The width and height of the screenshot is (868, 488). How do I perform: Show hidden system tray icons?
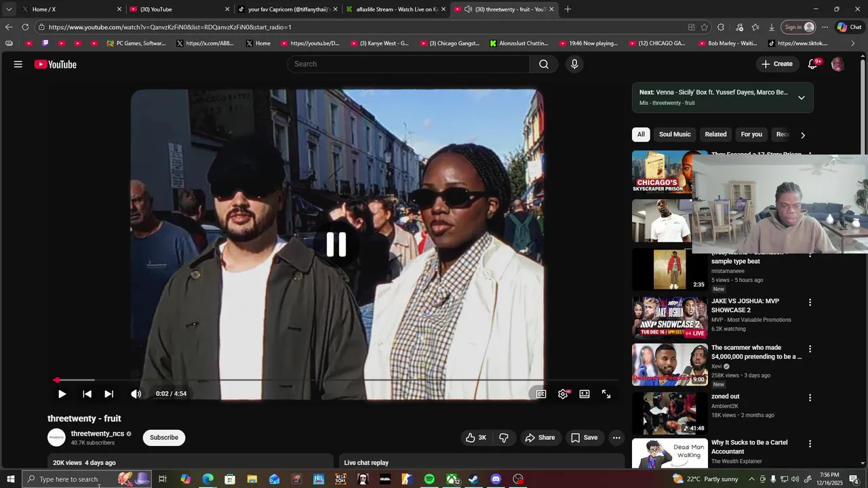coord(751,479)
